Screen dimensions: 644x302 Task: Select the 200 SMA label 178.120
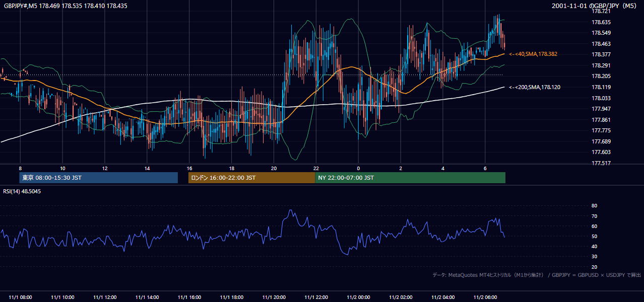[x=535, y=87]
